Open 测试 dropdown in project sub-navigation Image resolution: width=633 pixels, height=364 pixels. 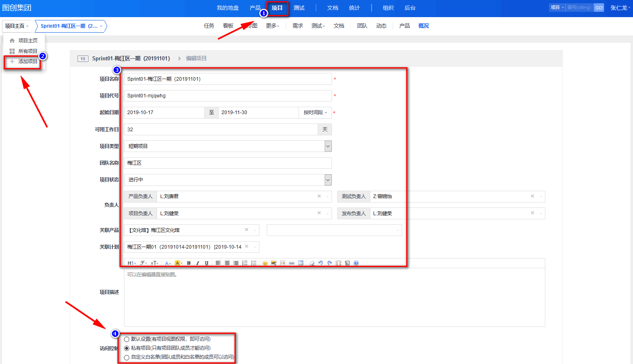point(318,26)
